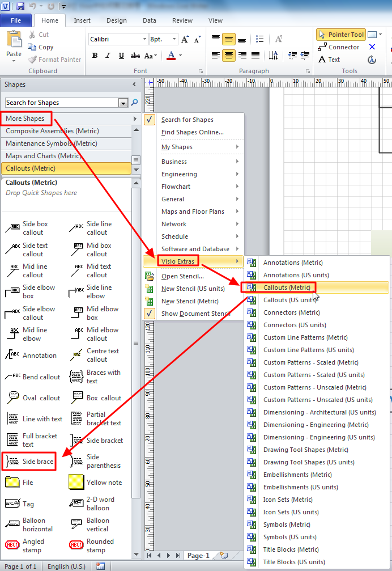The height and width of the screenshot is (571, 392).
Task: Select Align Bottom vertical alignment
Action: coord(242,39)
